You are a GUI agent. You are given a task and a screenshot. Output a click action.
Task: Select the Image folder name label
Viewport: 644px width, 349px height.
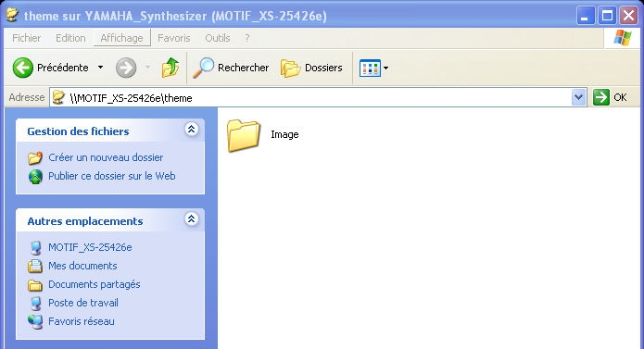tap(284, 134)
